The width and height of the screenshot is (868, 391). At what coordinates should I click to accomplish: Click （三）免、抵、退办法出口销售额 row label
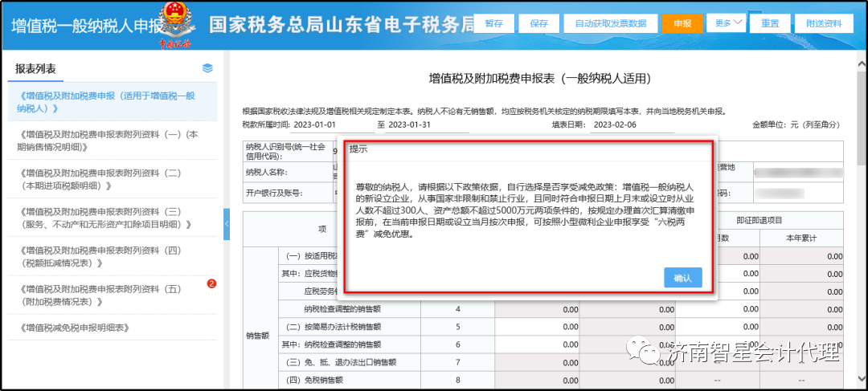tap(341, 363)
